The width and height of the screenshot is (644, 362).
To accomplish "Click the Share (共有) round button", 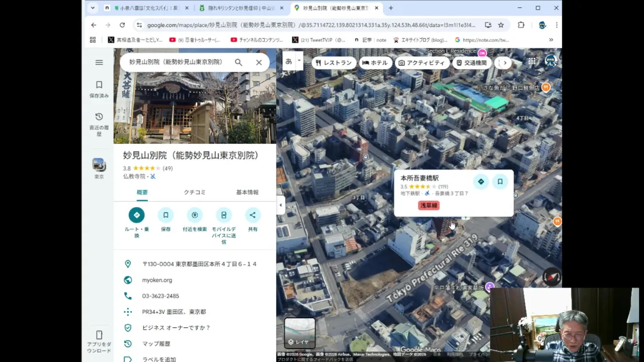I will coord(253,215).
